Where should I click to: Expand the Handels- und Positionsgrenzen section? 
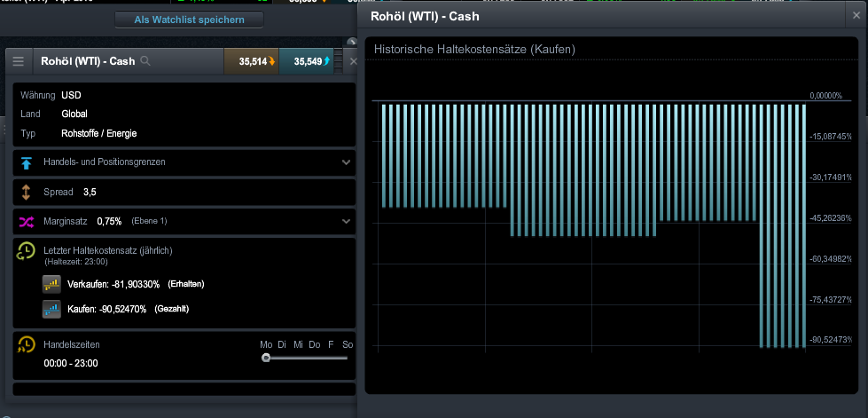[x=345, y=162]
